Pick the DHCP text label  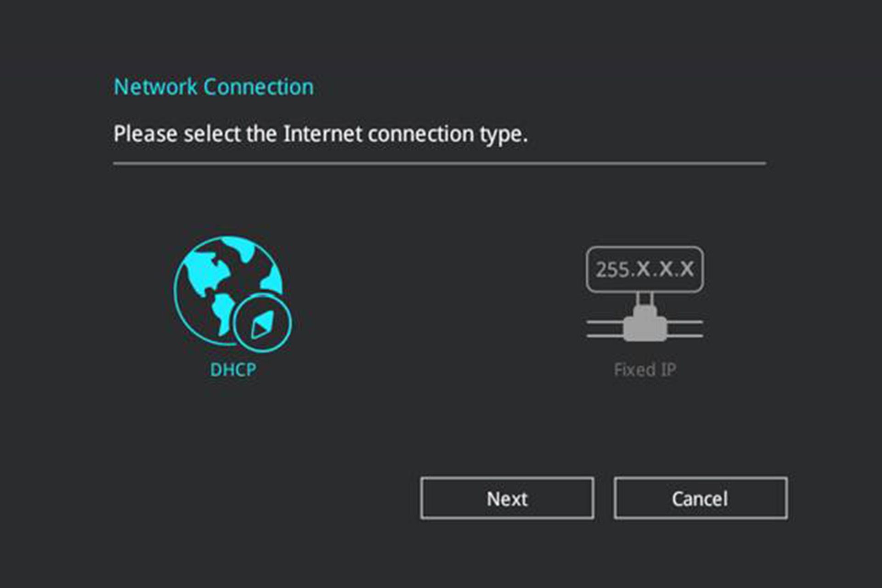(233, 370)
